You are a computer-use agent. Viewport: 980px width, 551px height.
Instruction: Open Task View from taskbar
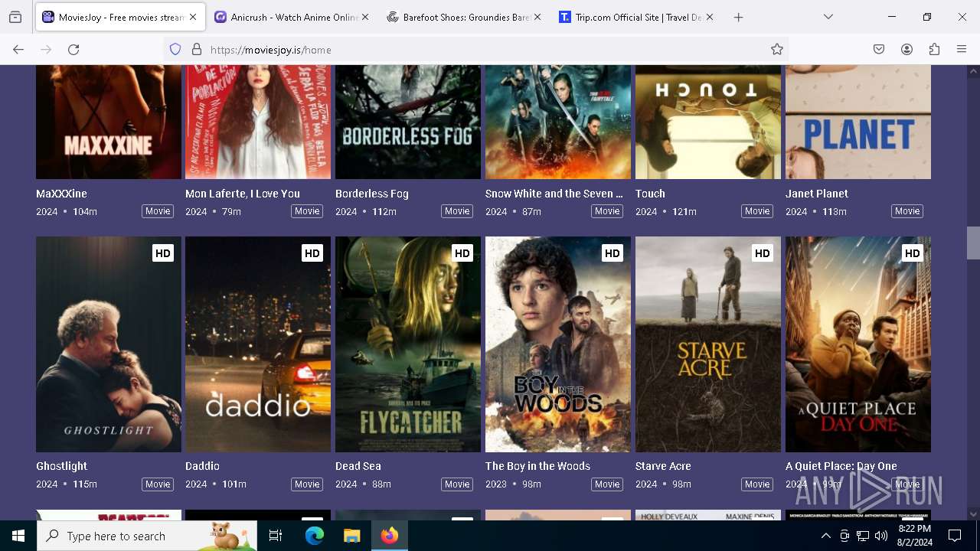[276, 536]
